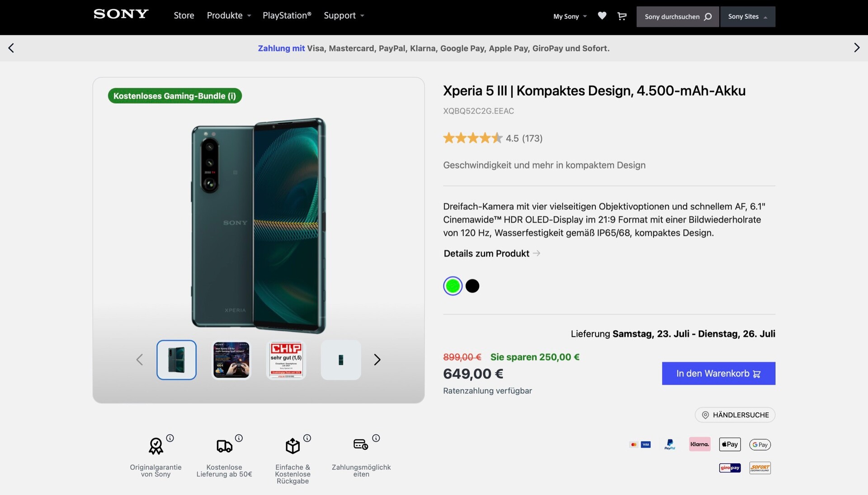
Task: Click the Sony logo
Action: pos(121,14)
